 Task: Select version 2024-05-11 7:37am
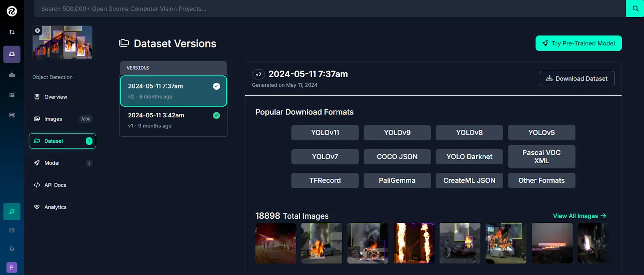click(x=173, y=91)
